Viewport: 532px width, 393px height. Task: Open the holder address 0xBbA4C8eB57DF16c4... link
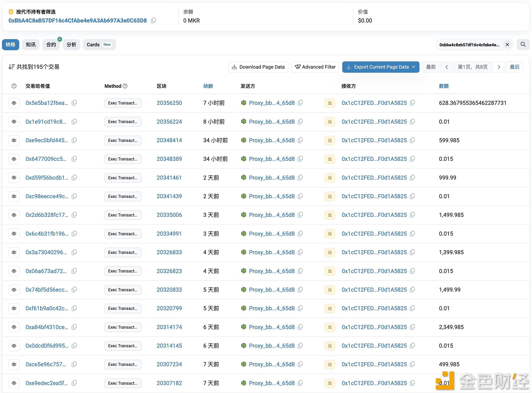click(78, 21)
